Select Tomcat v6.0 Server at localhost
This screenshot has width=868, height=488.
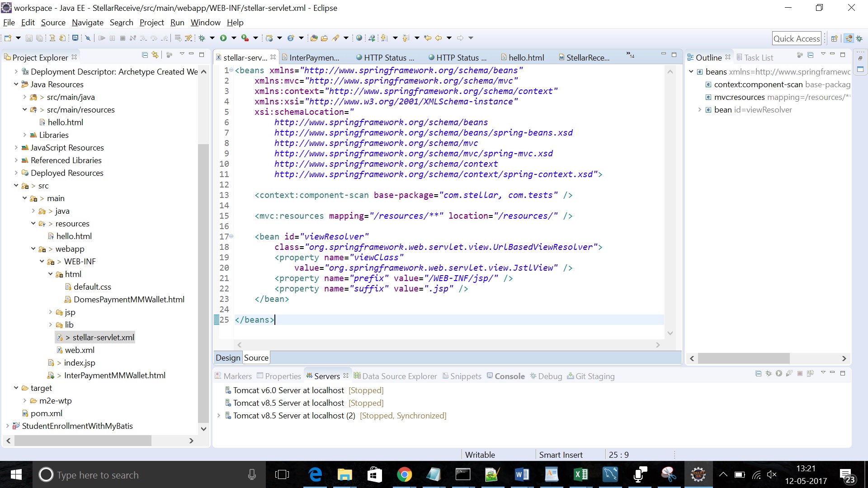[x=288, y=390]
